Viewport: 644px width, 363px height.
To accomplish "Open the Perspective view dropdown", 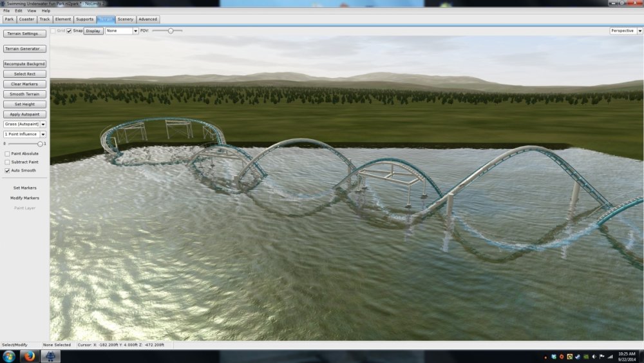I will point(625,31).
